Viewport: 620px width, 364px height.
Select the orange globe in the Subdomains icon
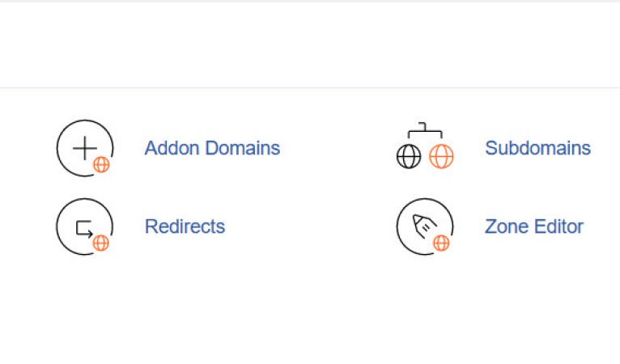(441, 156)
